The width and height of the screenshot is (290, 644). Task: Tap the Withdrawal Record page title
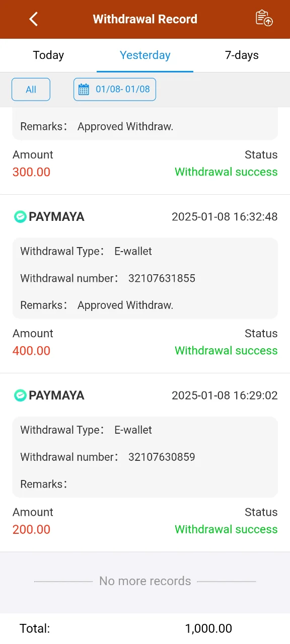pos(145,19)
